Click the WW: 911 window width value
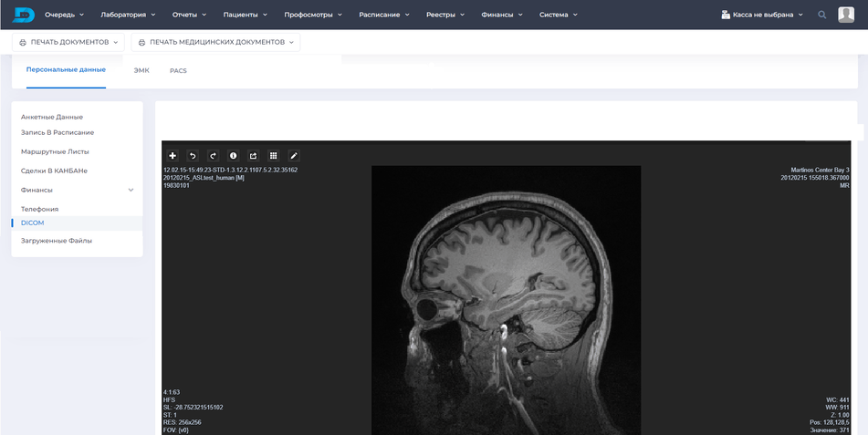This screenshot has height=435, width=868. (x=838, y=408)
